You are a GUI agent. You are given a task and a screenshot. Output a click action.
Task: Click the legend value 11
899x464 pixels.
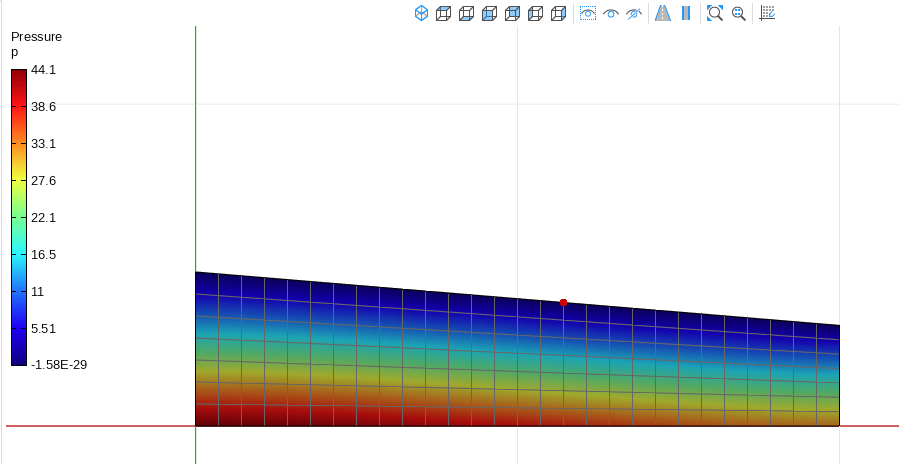click(x=37, y=291)
